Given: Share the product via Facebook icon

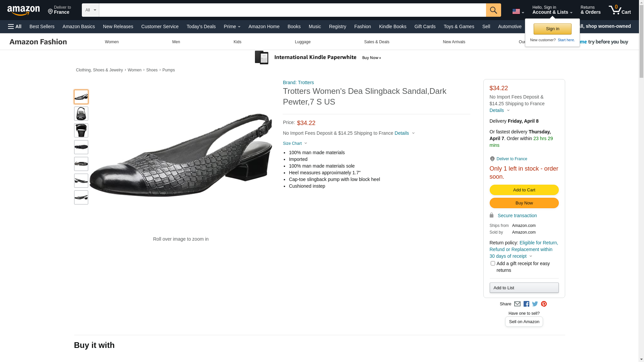Looking at the screenshot, I should click(x=526, y=304).
